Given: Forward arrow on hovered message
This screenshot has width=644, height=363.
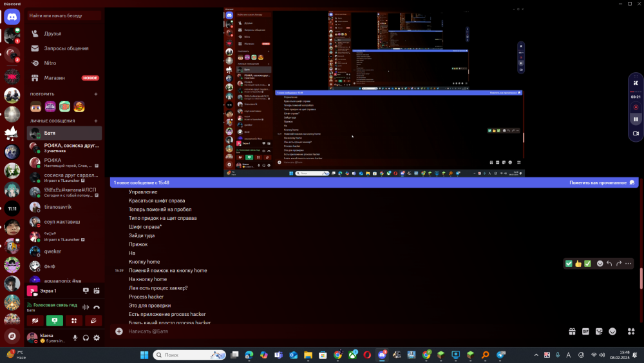Looking at the screenshot, I should click(619, 264).
